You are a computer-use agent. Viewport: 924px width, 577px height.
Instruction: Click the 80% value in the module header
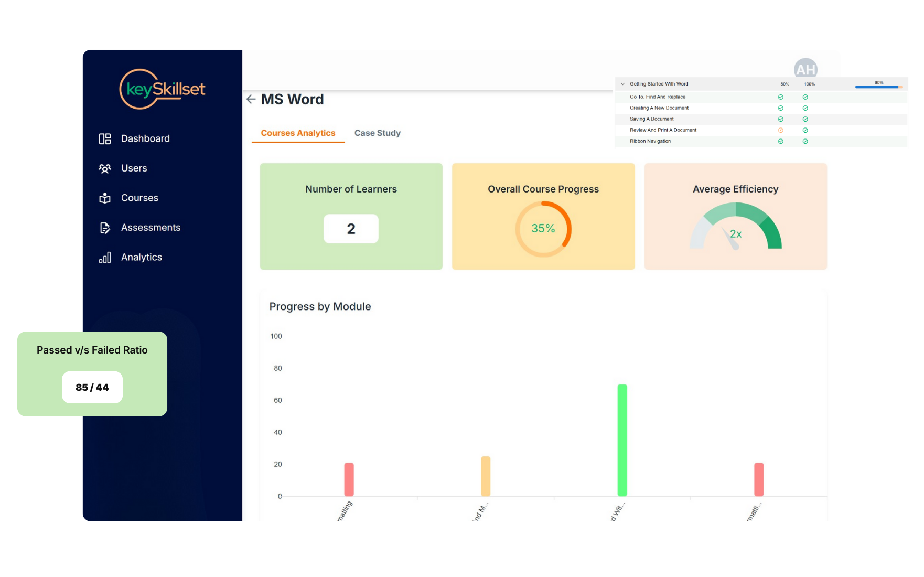pos(785,84)
